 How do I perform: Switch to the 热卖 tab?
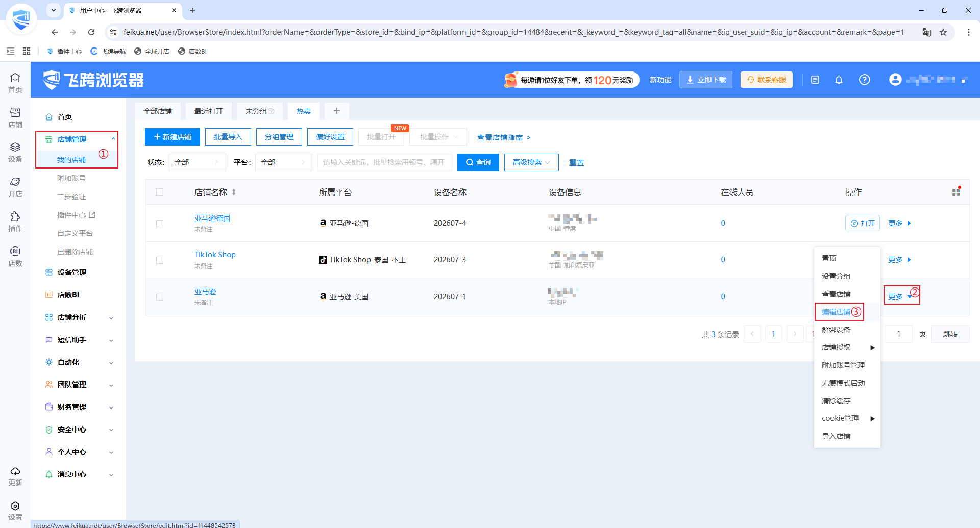click(x=304, y=111)
